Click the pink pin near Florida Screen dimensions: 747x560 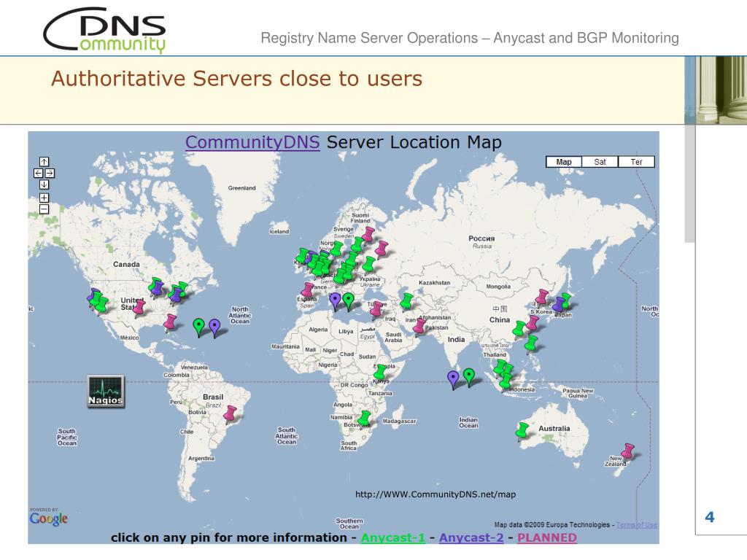pos(170,322)
